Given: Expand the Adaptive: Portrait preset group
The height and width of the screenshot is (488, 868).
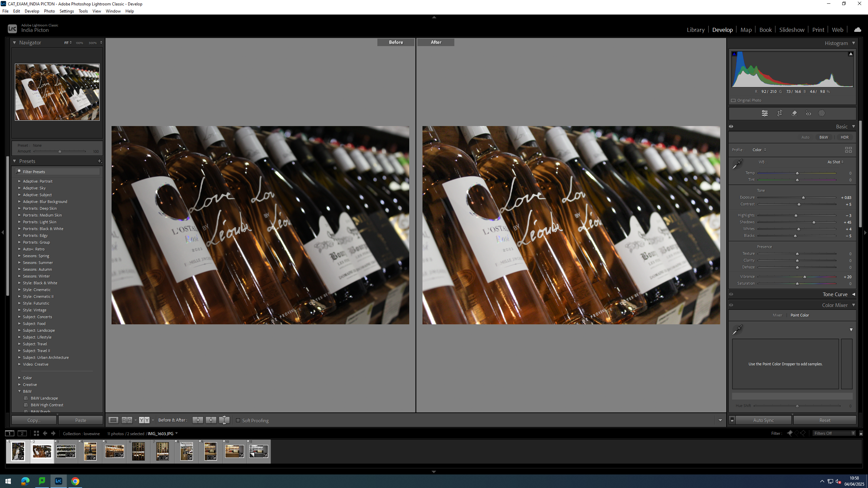Looking at the screenshot, I should 19,181.
